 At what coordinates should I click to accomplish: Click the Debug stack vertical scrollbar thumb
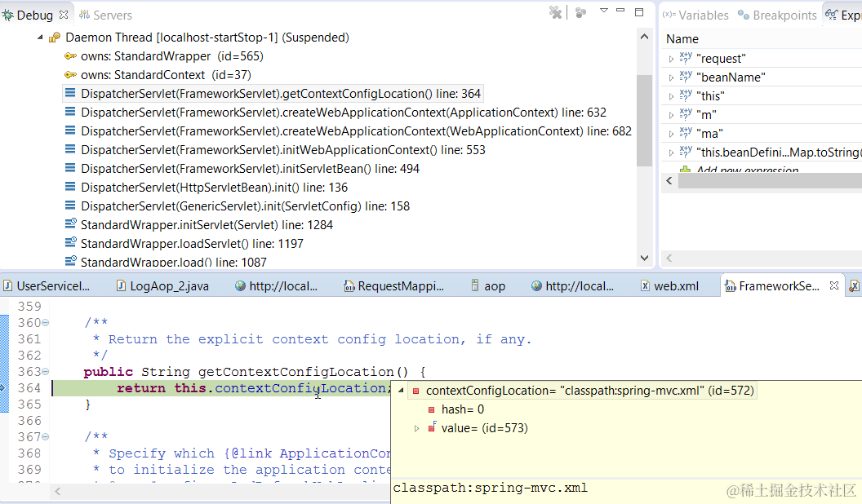[x=644, y=120]
